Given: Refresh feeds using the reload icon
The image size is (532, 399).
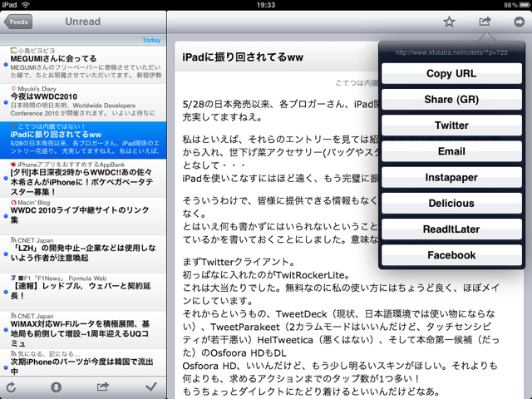Looking at the screenshot, I should click(11, 387).
